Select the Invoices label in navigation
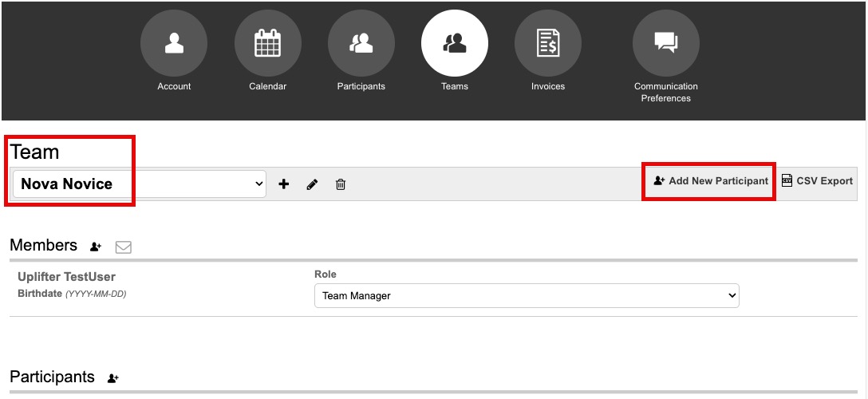This screenshot has height=399, width=868. point(548,86)
